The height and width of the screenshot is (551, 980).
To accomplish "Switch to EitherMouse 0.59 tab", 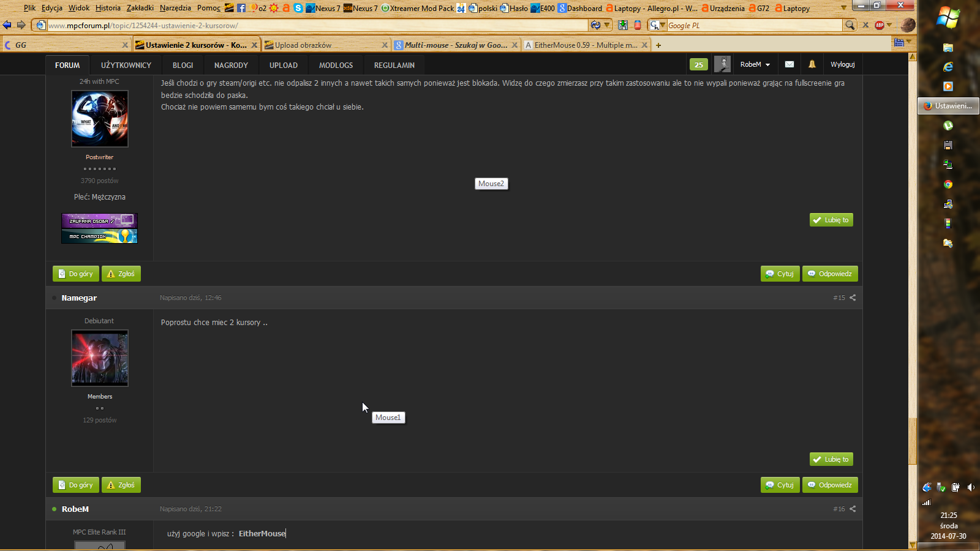I will tap(586, 45).
